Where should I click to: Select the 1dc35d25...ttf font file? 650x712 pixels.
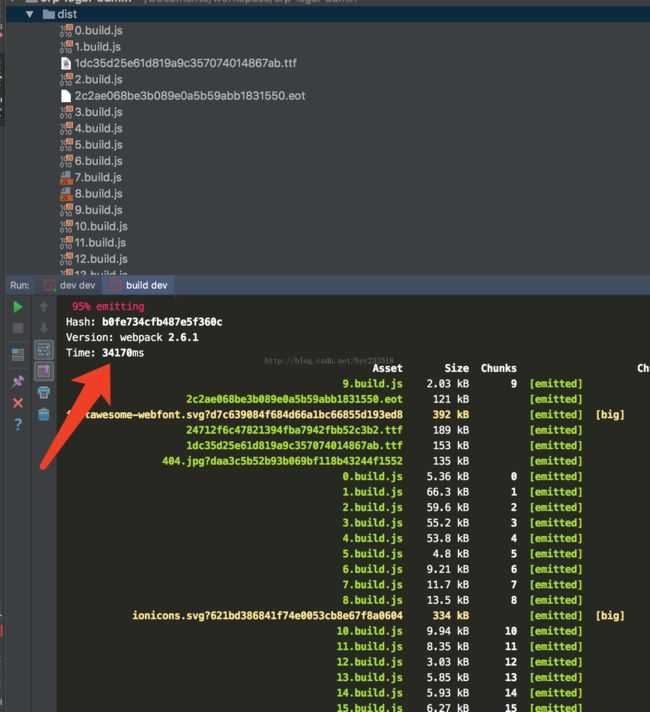tap(185, 63)
